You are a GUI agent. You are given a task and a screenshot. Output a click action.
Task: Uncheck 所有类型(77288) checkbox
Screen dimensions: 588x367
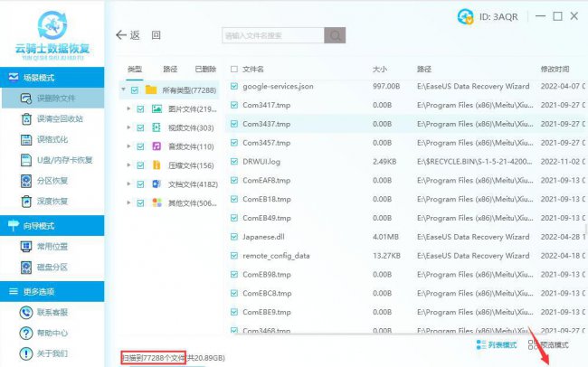point(135,90)
